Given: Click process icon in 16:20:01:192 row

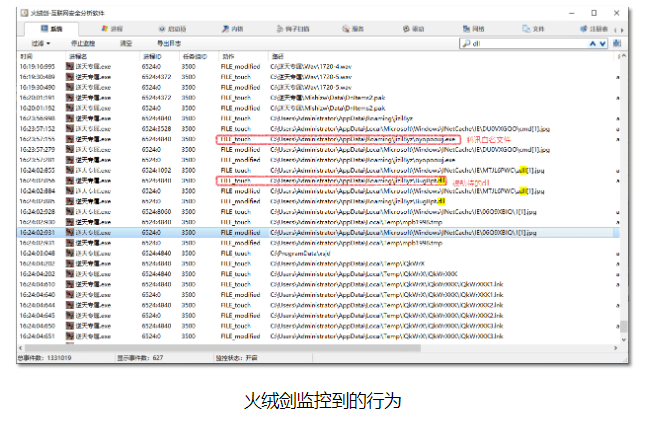Looking at the screenshot, I should pos(70,108).
